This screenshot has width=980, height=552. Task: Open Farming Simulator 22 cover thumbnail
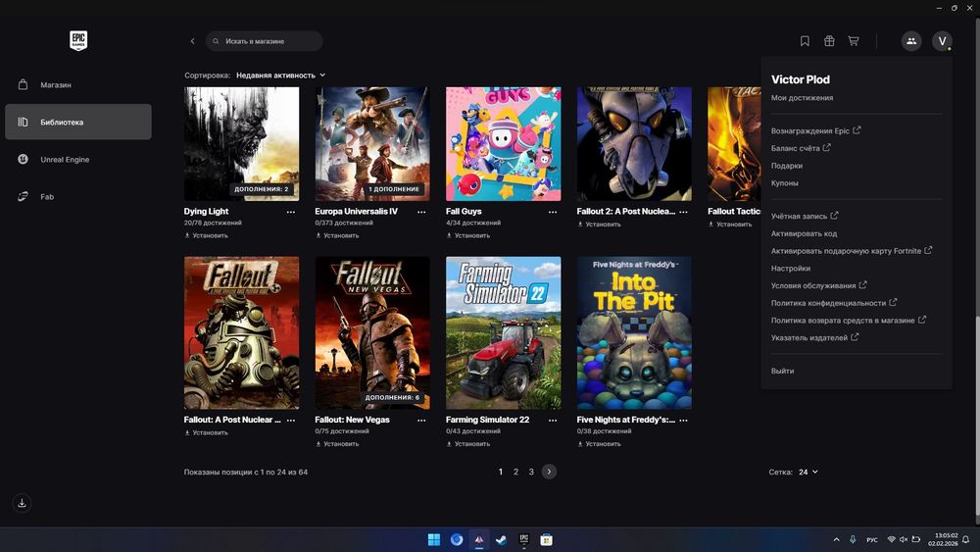pyautogui.click(x=503, y=332)
